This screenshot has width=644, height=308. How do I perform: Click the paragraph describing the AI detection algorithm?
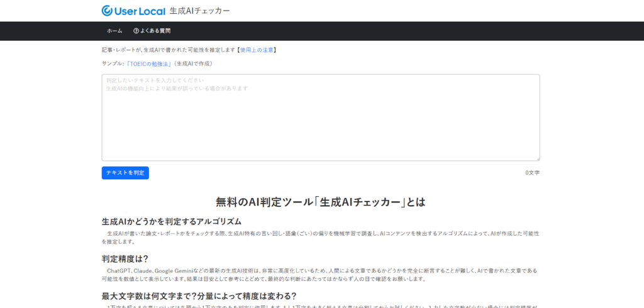coord(320,237)
